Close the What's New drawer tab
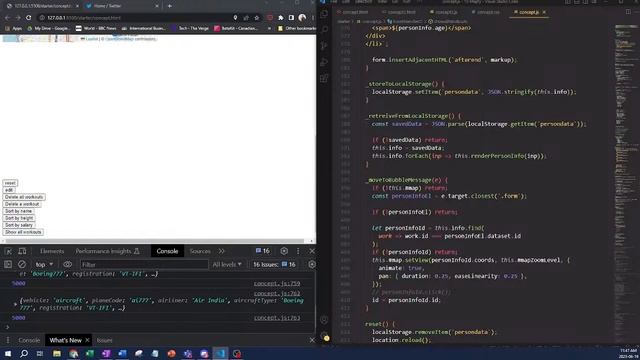 click(x=87, y=340)
